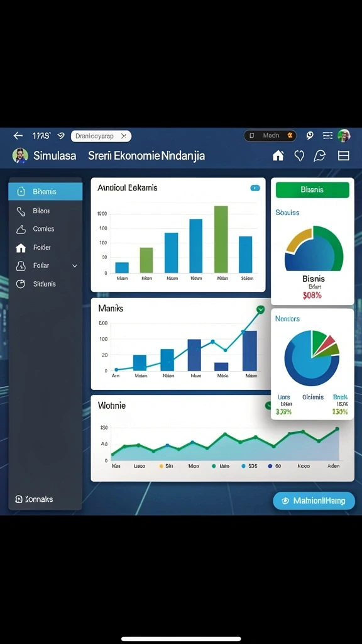
Task: Toggle the blue switch in Antdioul Eskamis card
Action: coord(255,188)
